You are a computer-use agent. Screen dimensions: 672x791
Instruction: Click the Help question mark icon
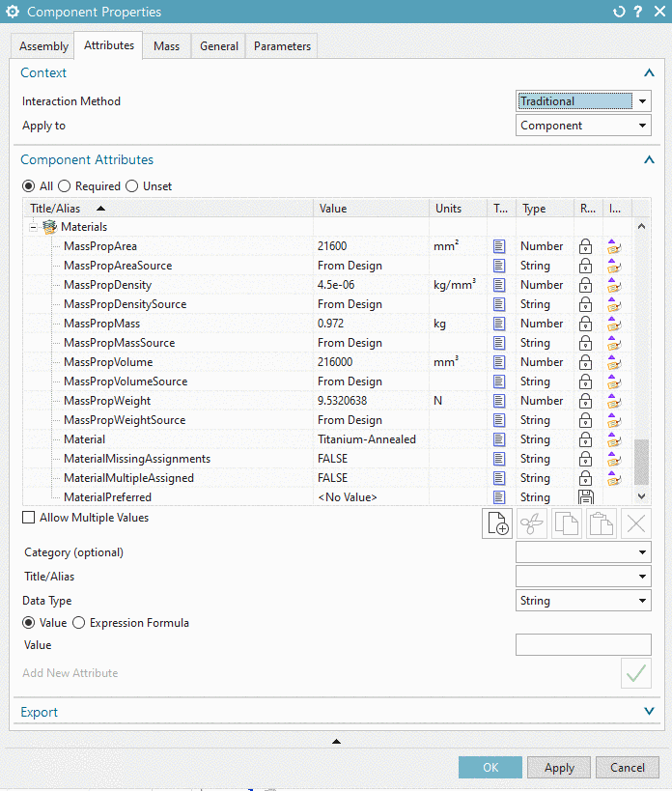638,12
